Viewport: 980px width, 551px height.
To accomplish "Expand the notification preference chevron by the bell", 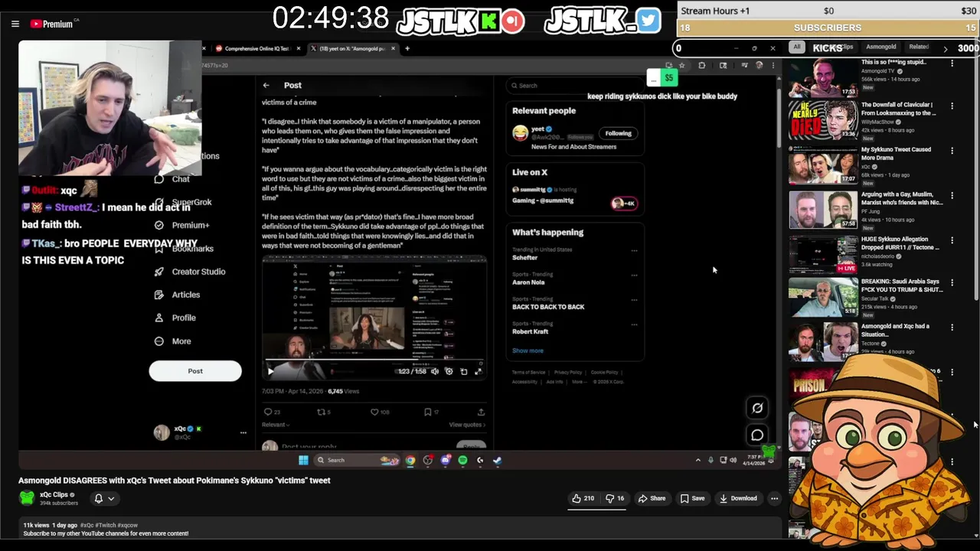I will pos(111,498).
